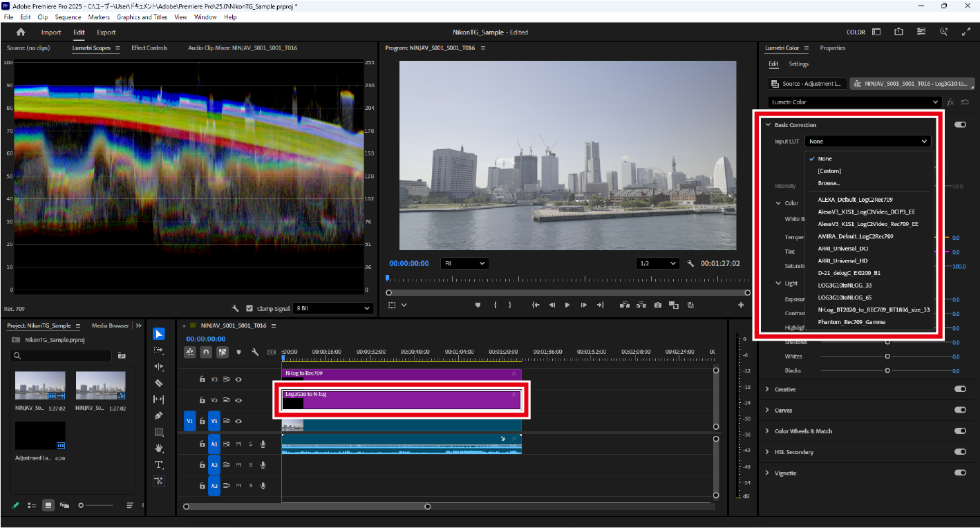Open the Fit zoom level dropdown

point(464,263)
